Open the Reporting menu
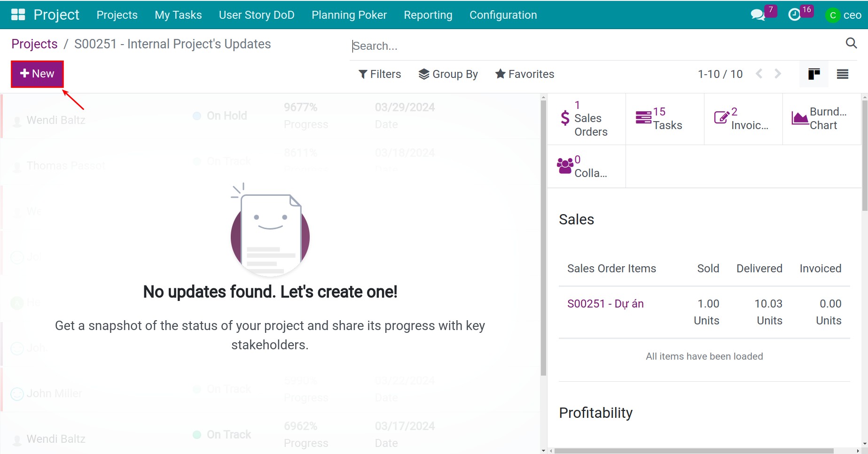 click(428, 15)
